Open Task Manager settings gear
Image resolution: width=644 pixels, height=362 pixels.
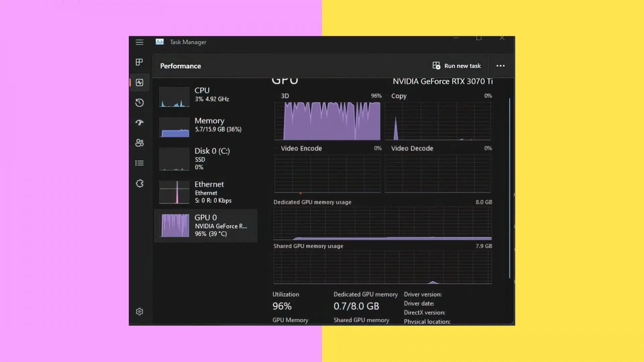pos(140,312)
